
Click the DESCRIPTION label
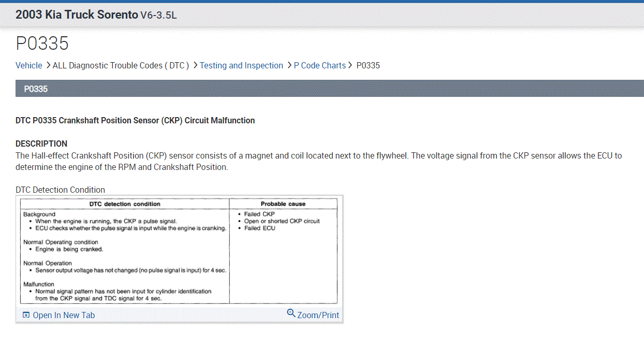41,144
